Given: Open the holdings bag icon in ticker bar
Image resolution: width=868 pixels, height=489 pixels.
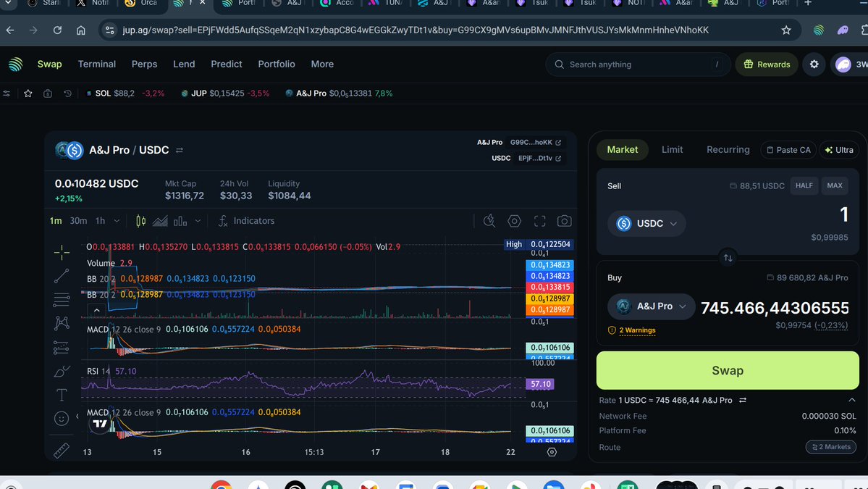Looking at the screenshot, I should pos(48,93).
